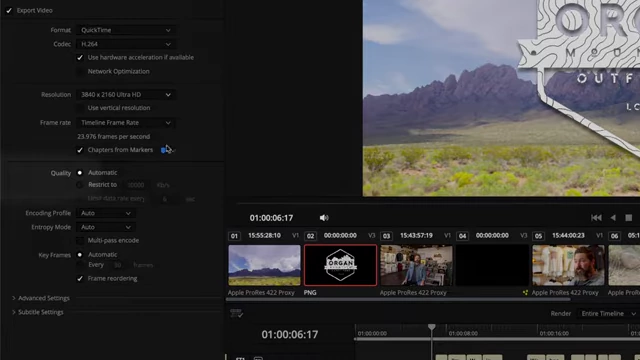640x360 pixels.
Task: Click the clip thumbnail scrollbar
Action: 398,300
